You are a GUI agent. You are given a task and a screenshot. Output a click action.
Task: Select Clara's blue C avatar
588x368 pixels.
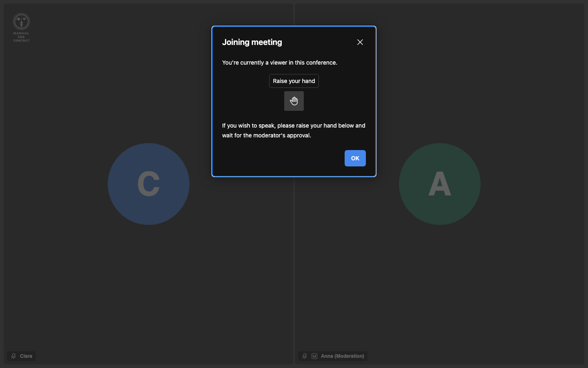coord(149,184)
